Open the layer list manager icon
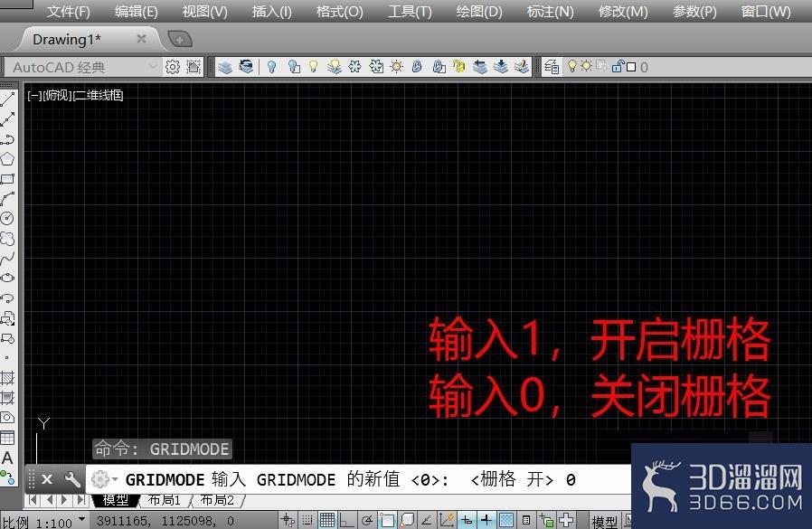The width and height of the screenshot is (812, 529). pos(552,67)
